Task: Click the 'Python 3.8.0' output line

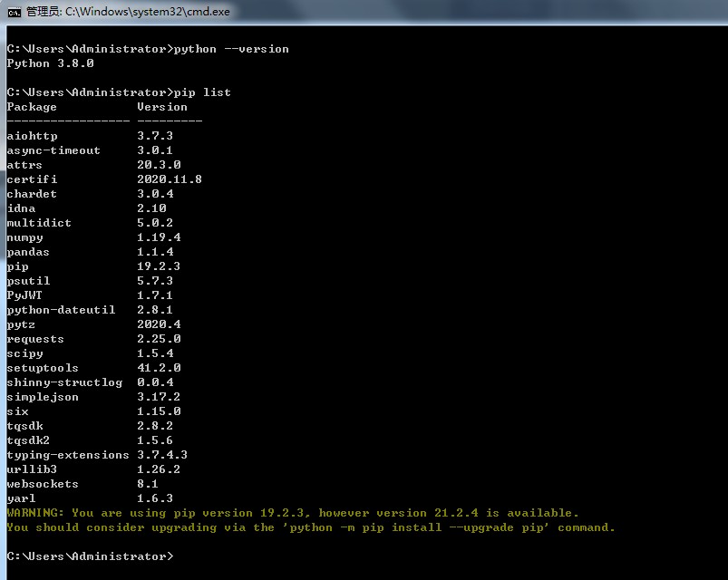Action: 50,63
